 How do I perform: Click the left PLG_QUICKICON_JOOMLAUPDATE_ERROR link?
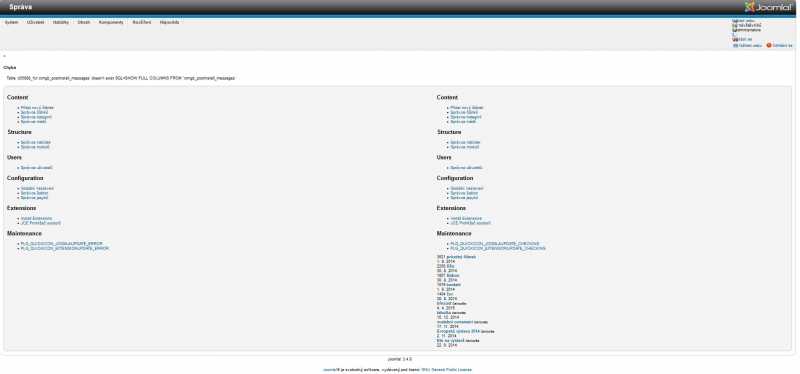62,243
